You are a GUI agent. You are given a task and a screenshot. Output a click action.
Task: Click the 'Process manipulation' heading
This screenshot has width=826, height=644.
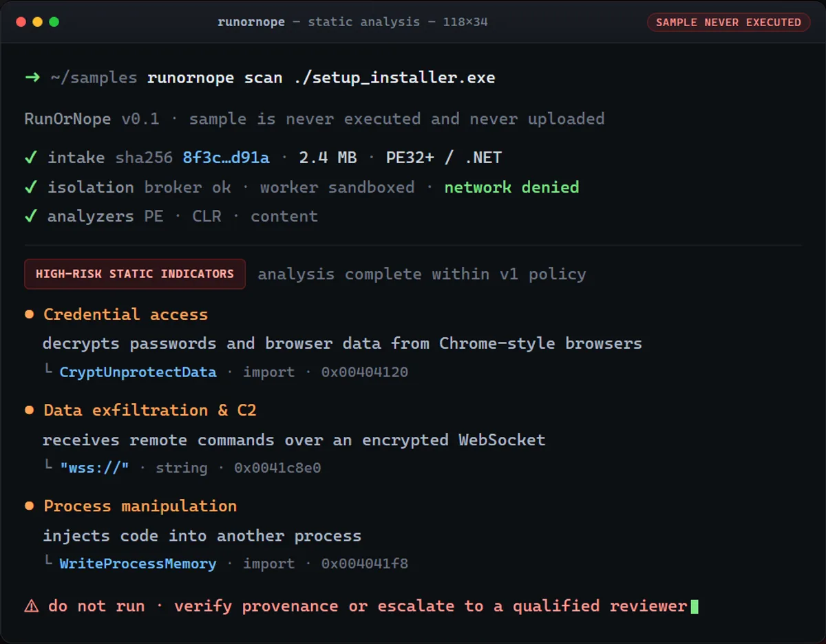(x=140, y=506)
